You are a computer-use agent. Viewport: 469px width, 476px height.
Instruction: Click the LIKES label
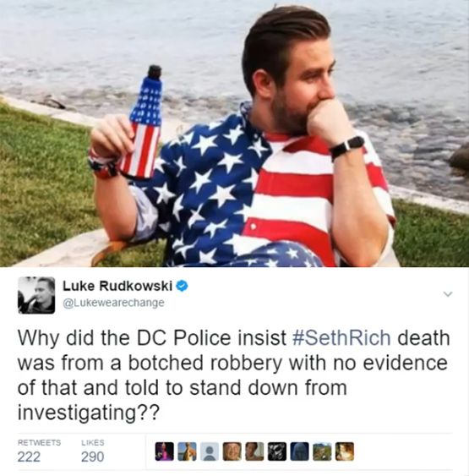point(92,443)
